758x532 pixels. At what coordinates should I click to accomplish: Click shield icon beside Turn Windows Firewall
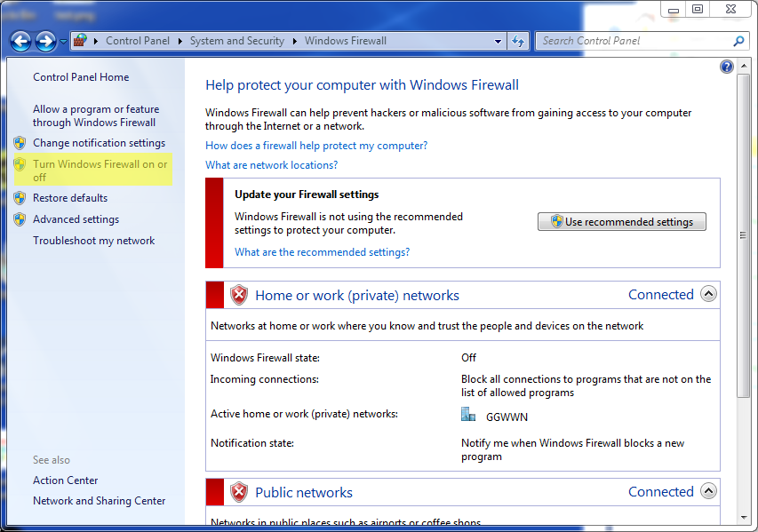[x=20, y=164]
